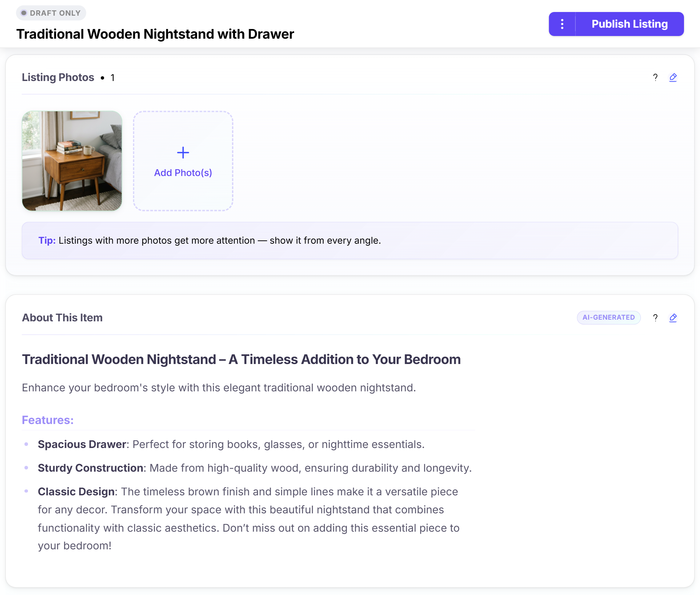Viewport: 700px width, 595px height.
Task: Click the About This Item header
Action: coord(62,318)
